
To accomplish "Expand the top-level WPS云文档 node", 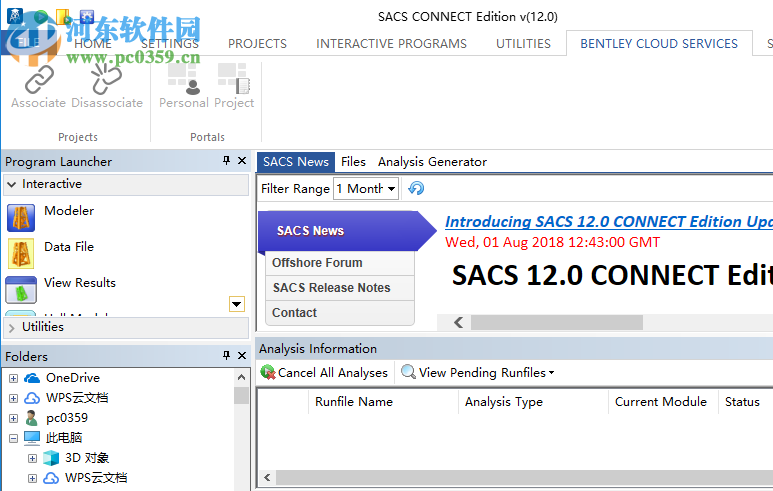I will (13, 398).
